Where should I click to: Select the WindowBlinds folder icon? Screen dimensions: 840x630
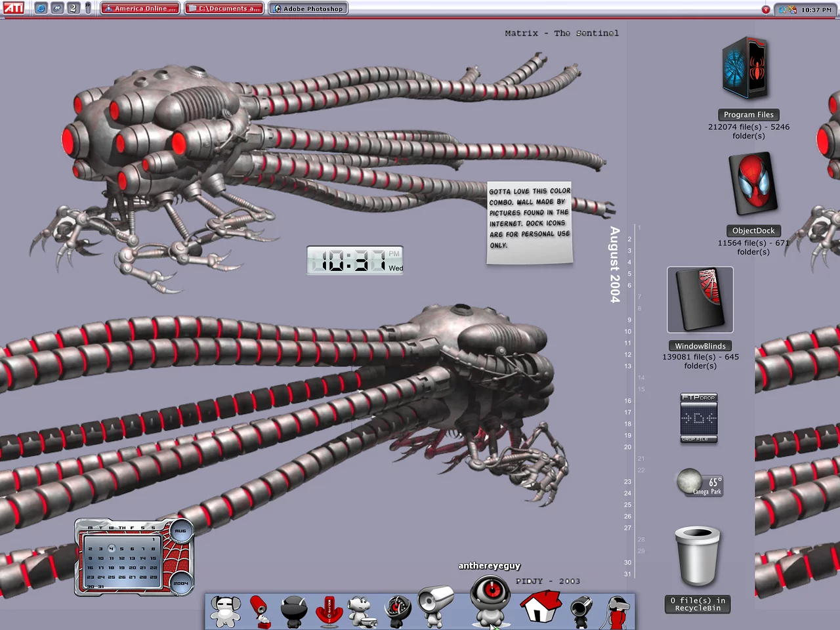click(x=700, y=300)
